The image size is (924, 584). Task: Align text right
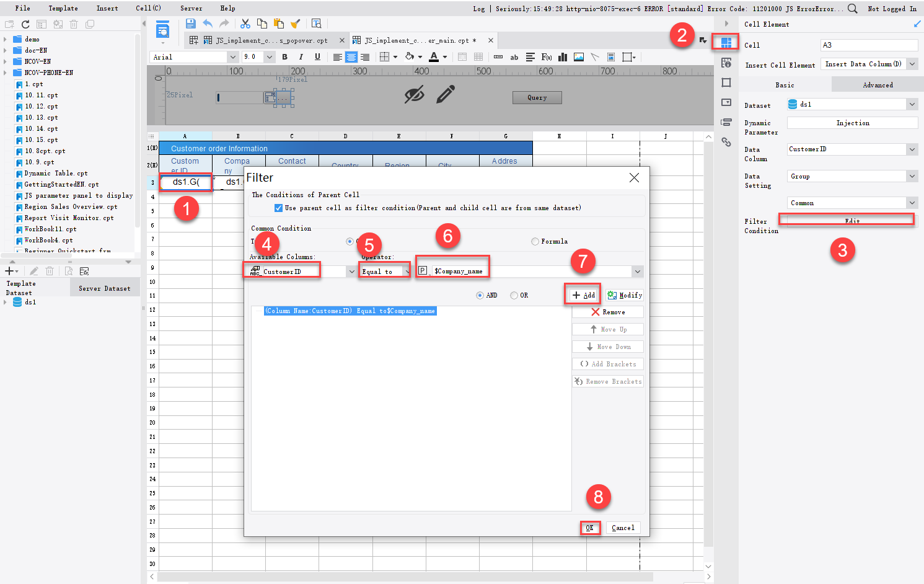point(365,57)
